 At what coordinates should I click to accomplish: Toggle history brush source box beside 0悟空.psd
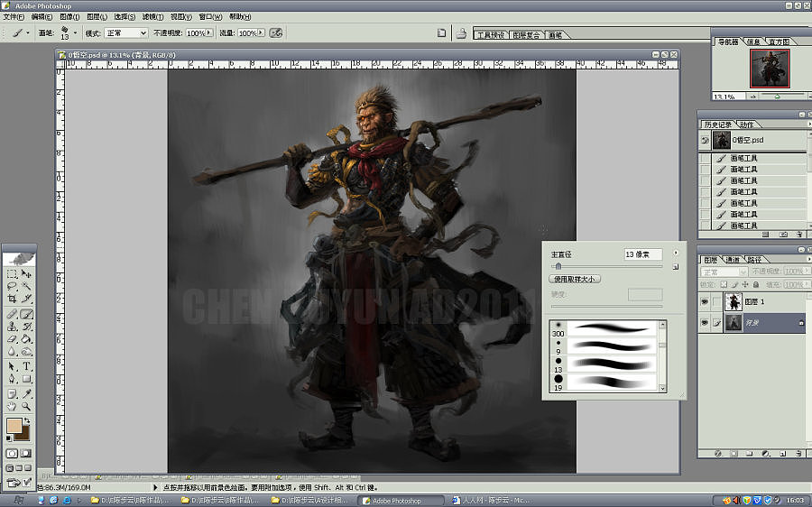705,141
